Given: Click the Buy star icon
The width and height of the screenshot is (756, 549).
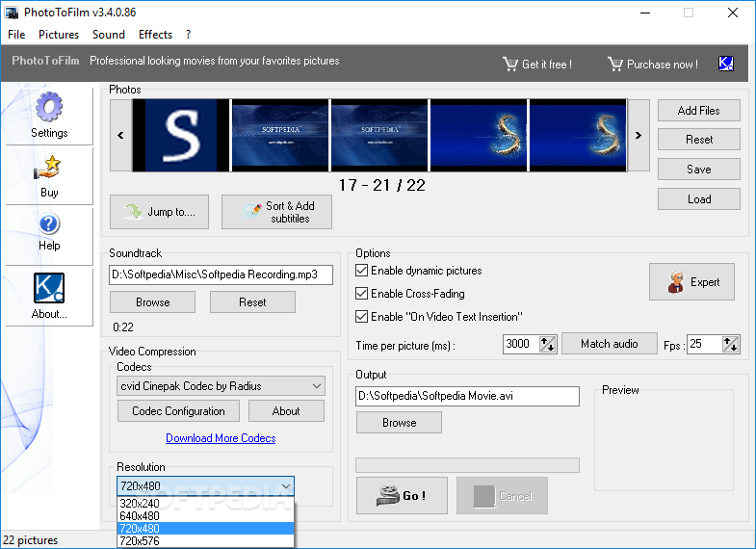Looking at the screenshot, I should click(x=47, y=168).
